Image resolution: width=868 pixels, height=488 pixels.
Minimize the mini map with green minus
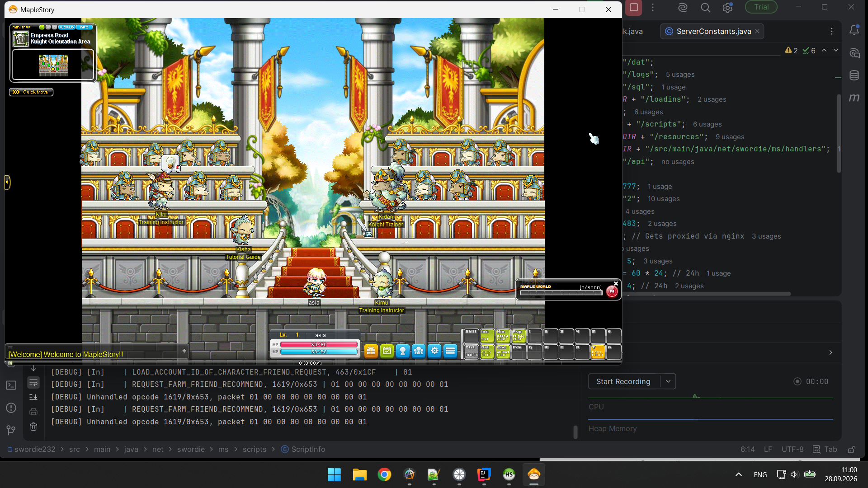click(42, 27)
